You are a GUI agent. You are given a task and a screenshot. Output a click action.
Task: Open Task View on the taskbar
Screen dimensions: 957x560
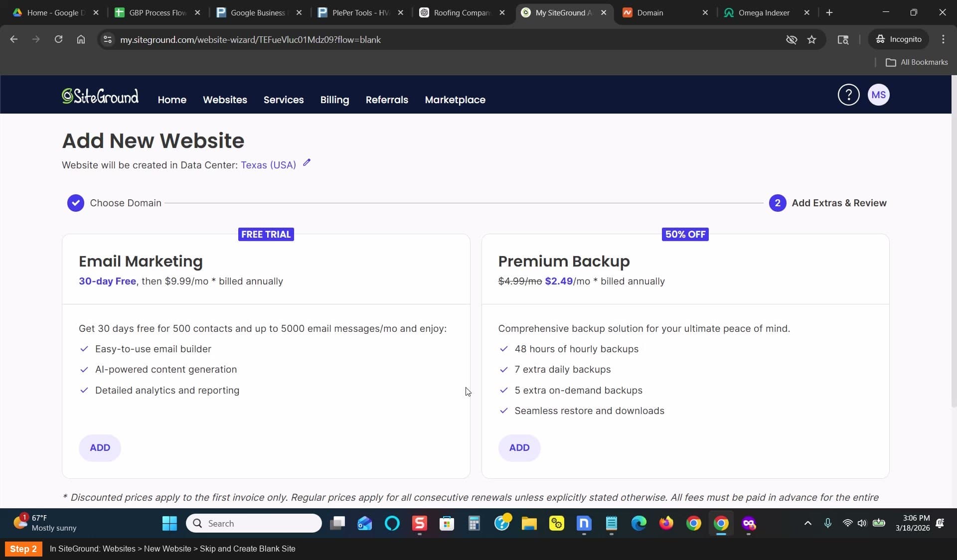pos(337,523)
